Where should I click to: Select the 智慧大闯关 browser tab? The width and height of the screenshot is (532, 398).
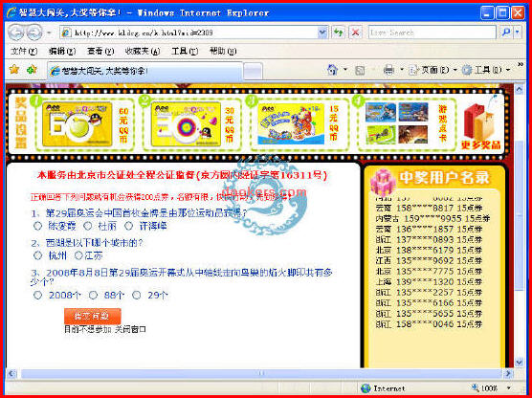(x=145, y=71)
